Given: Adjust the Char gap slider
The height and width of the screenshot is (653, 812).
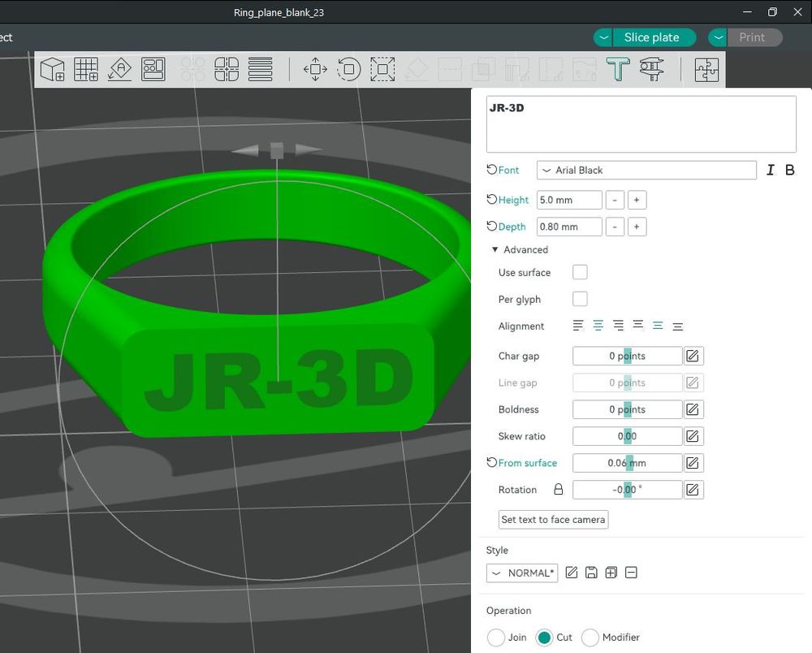Looking at the screenshot, I should (627, 356).
